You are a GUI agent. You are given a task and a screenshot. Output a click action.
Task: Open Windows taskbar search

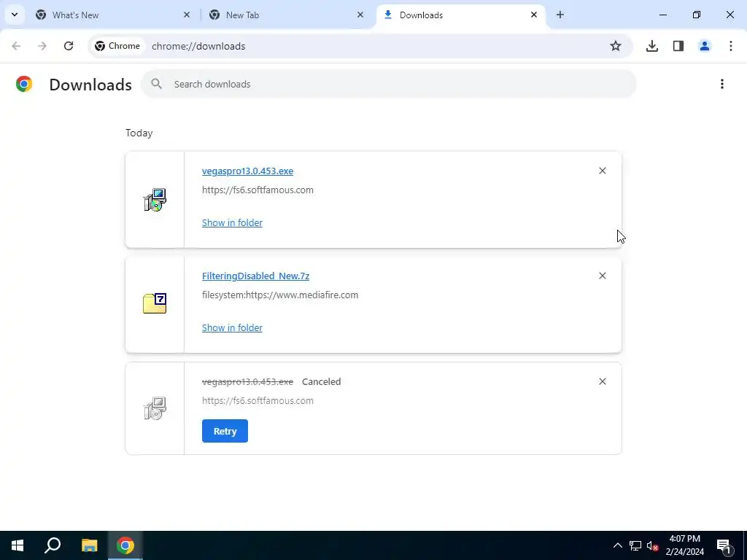coord(53,545)
